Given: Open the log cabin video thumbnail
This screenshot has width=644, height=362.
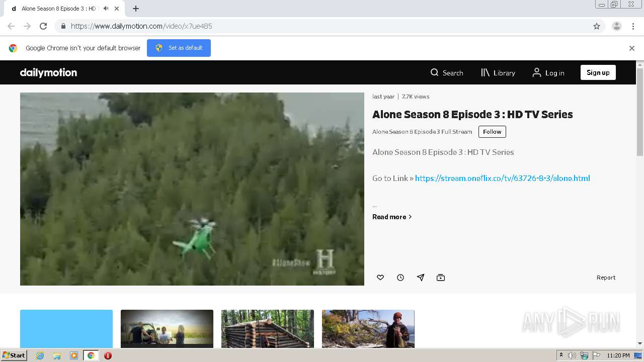Looking at the screenshot, I should pos(268,329).
